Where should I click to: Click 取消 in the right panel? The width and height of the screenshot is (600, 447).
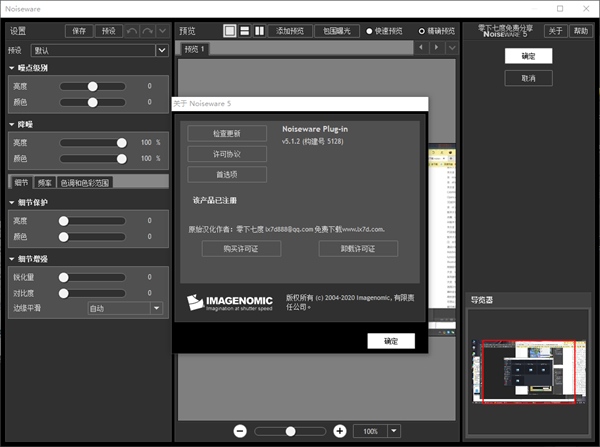[528, 78]
